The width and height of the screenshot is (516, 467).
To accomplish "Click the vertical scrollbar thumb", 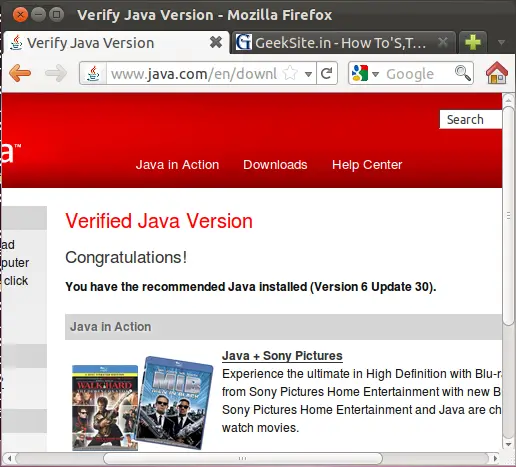I will [509, 215].
